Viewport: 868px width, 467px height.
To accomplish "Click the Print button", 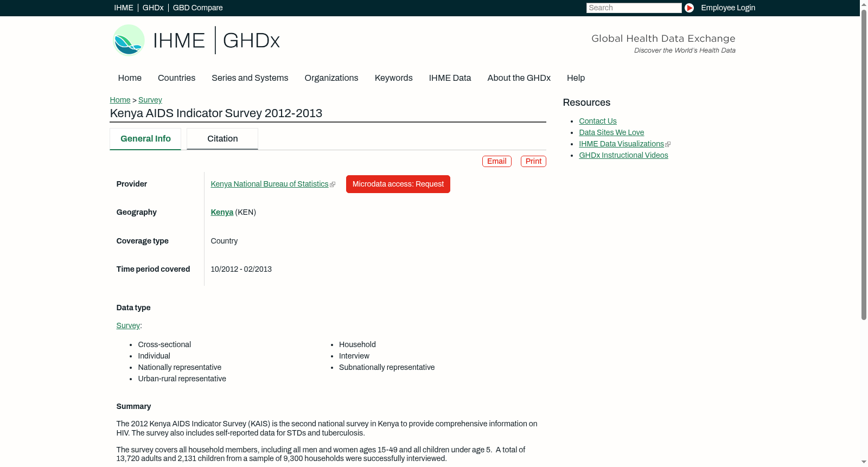I will (533, 162).
